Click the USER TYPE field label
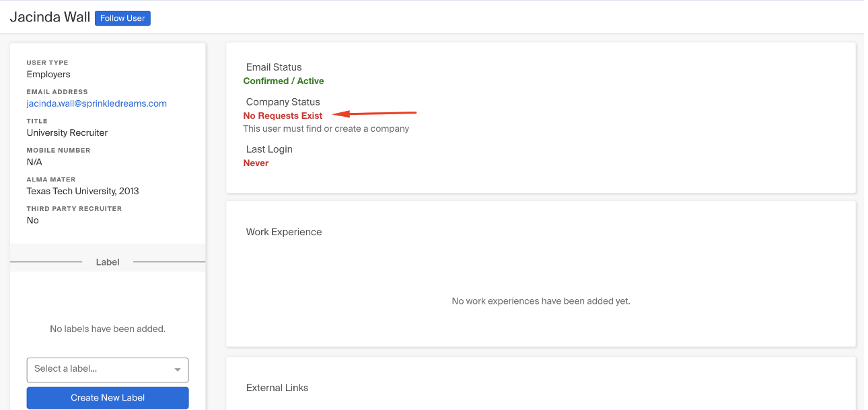This screenshot has height=410, width=868. (48, 63)
